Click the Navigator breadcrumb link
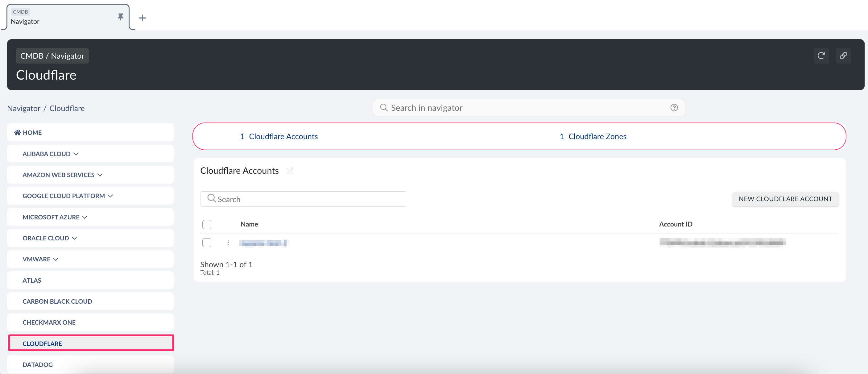Image resolution: width=868 pixels, height=374 pixels. tap(23, 108)
